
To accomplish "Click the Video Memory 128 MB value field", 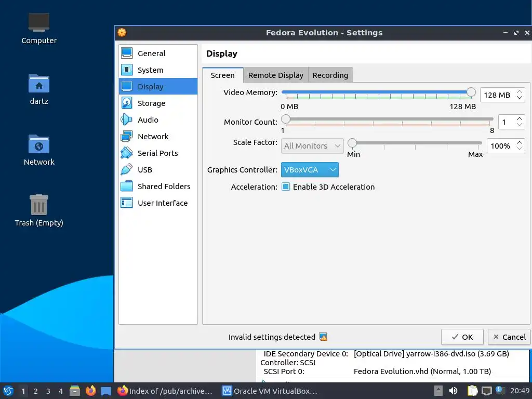I will pos(497,95).
